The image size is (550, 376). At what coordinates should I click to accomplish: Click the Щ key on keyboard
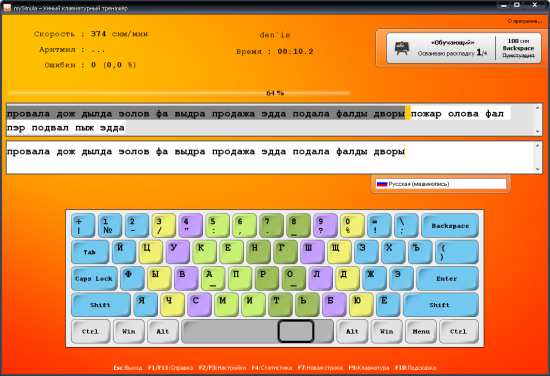339,252
